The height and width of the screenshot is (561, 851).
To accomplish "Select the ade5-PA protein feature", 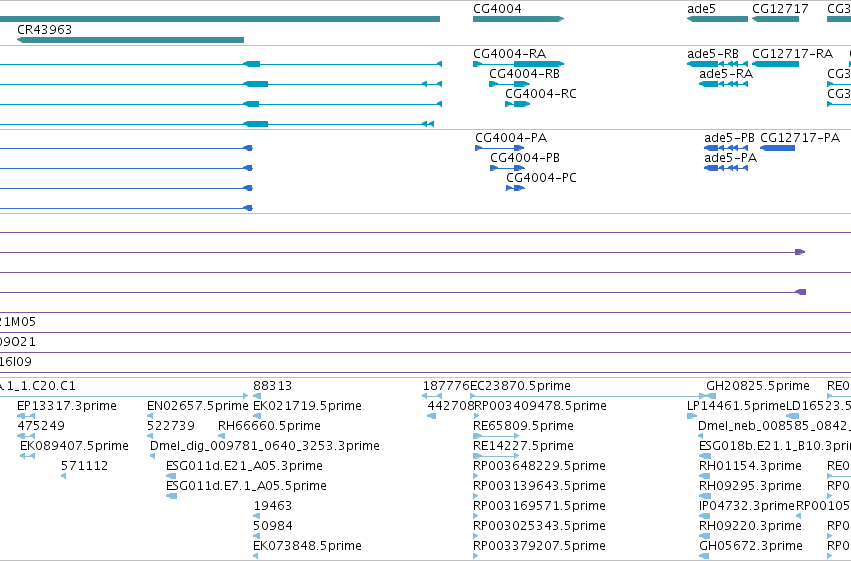I will click(x=726, y=168).
